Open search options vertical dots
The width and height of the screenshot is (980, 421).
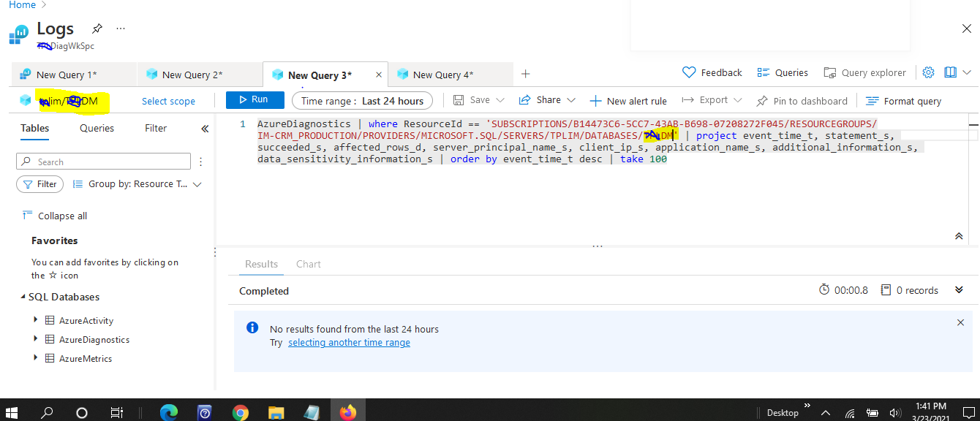[x=201, y=162]
